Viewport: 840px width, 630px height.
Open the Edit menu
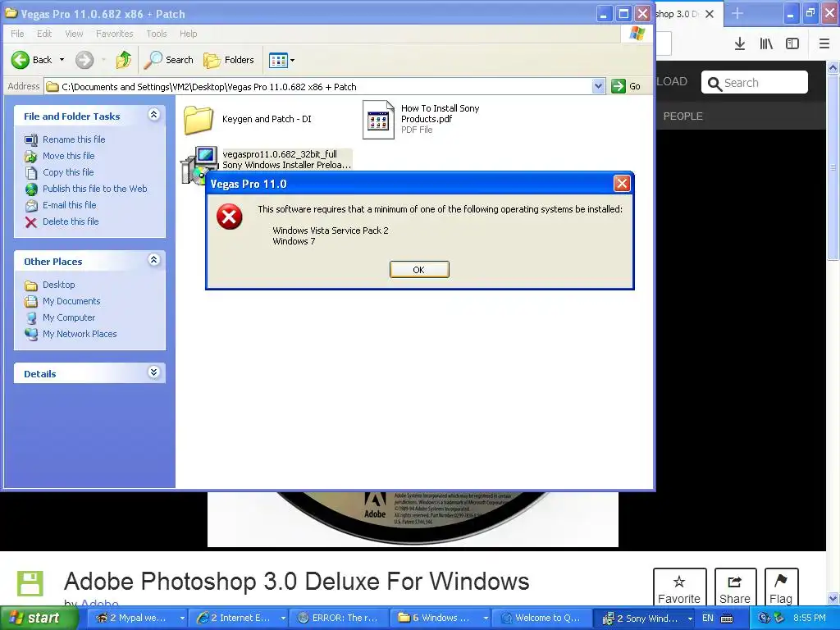44,34
